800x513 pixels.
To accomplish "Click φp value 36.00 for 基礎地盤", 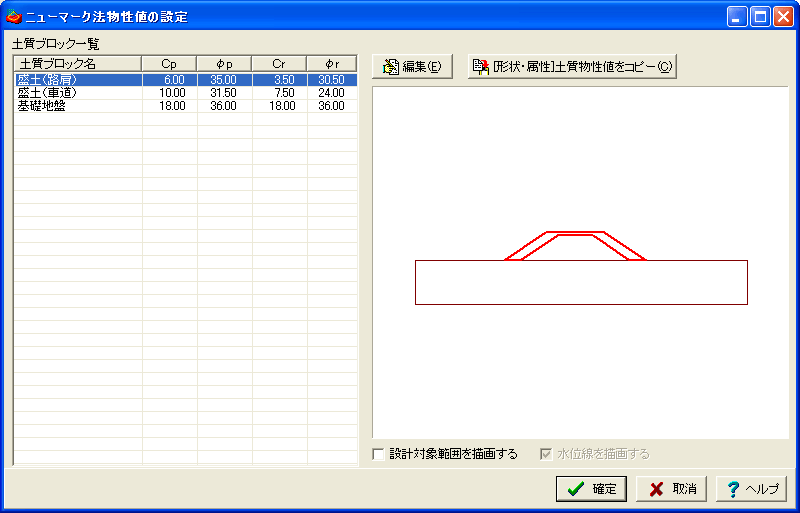I will point(225,106).
